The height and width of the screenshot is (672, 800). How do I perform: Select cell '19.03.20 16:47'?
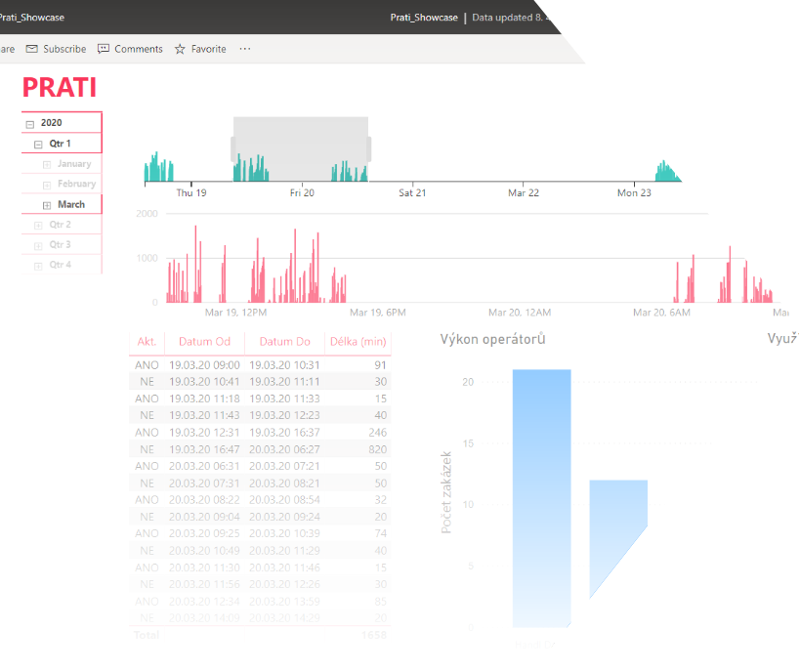pos(204,449)
